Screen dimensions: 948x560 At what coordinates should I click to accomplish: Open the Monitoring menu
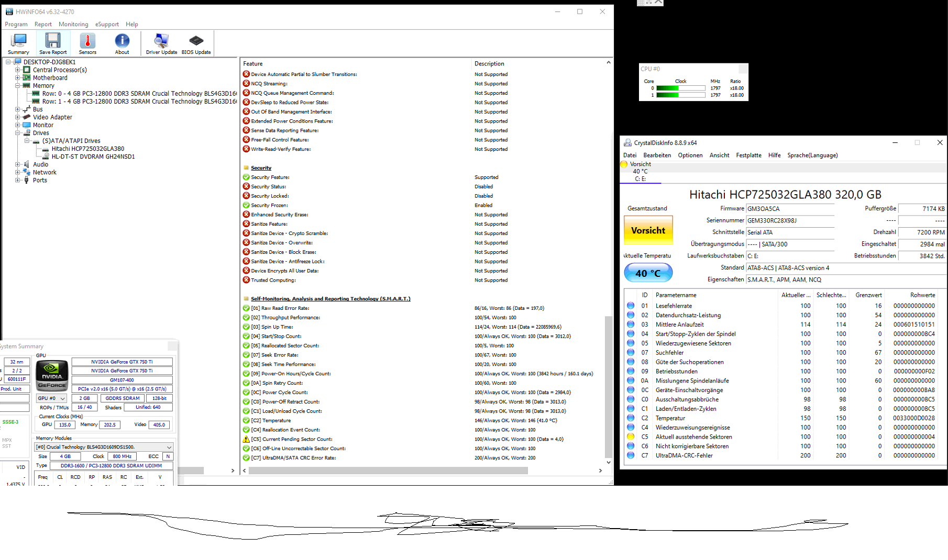[73, 24]
